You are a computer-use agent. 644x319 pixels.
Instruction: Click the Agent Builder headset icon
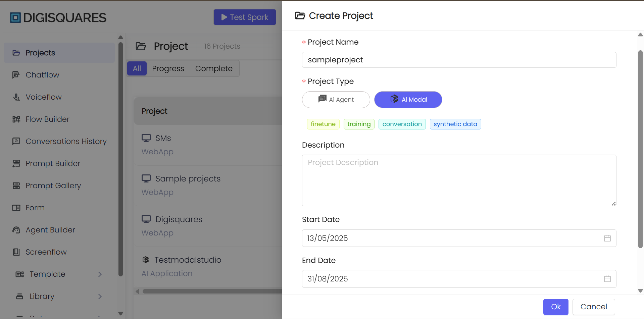(x=16, y=230)
